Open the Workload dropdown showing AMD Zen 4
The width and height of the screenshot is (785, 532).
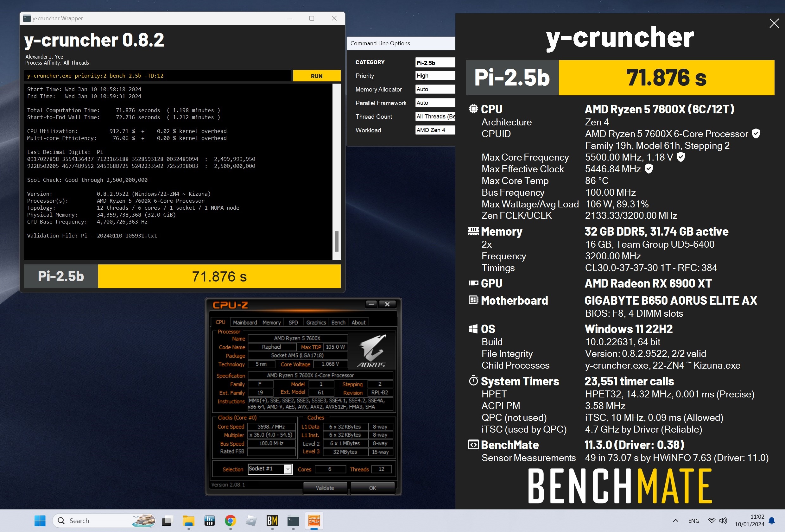[435, 130]
